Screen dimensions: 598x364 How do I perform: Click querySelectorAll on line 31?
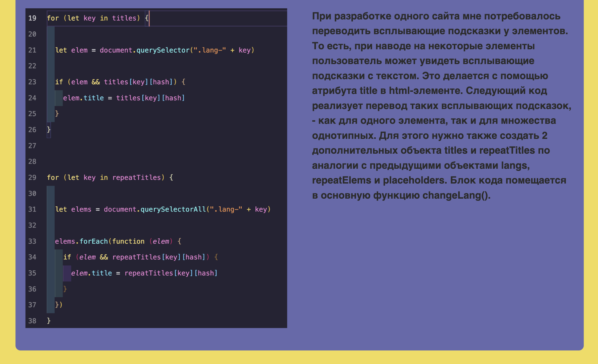[x=173, y=209]
